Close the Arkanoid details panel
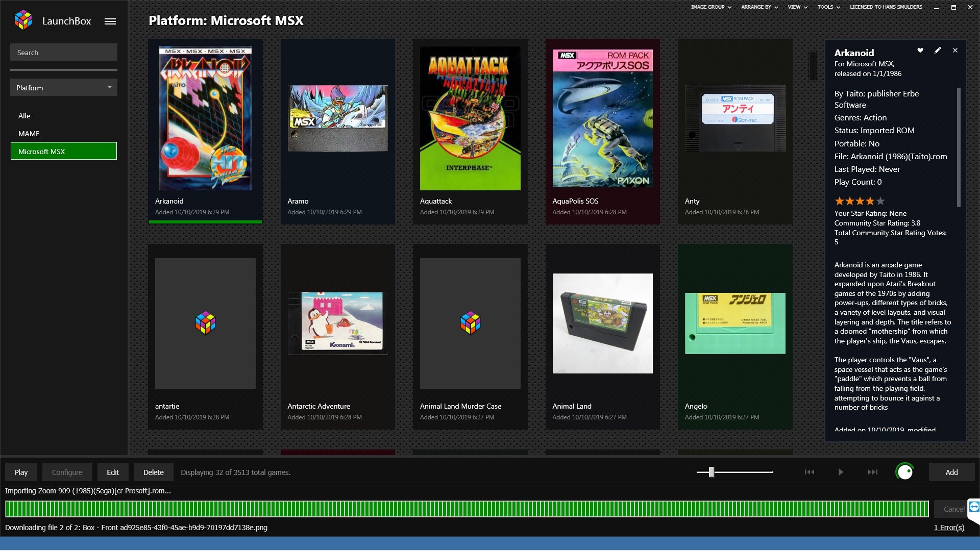980x551 pixels. pyautogui.click(x=955, y=51)
